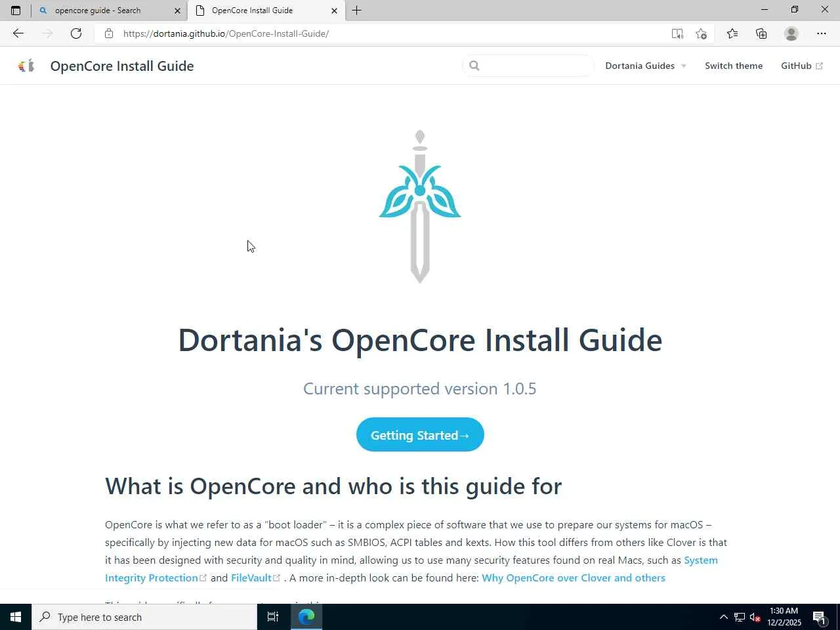
Task: Switch to the opencore guide Search tab
Action: (109, 10)
